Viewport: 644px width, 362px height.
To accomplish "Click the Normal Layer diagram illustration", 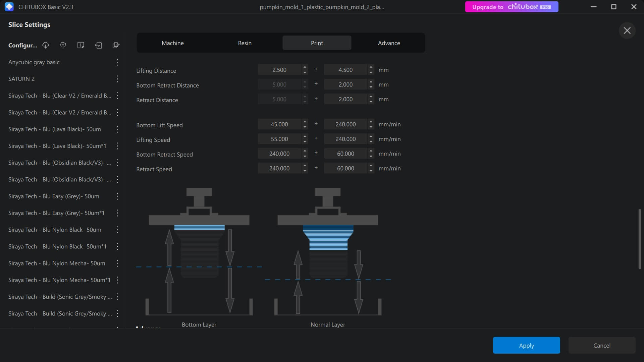I will pyautogui.click(x=328, y=251).
